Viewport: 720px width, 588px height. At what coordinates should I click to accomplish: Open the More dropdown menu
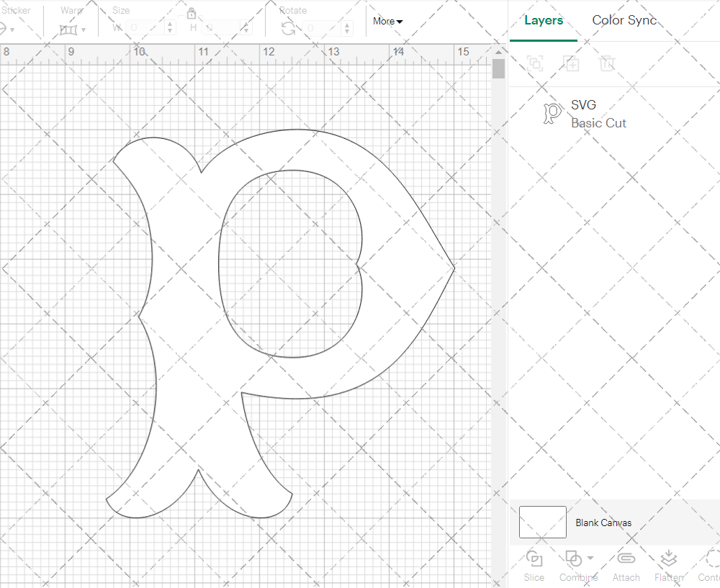pyautogui.click(x=387, y=21)
